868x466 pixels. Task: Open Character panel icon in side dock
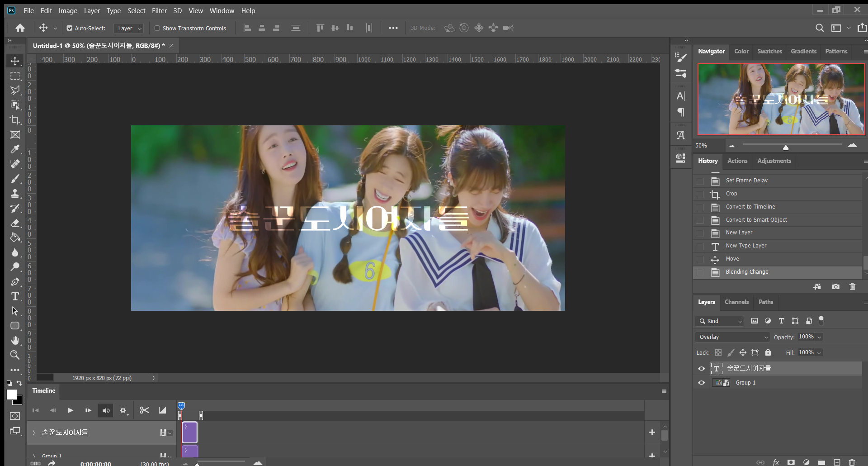(x=680, y=96)
